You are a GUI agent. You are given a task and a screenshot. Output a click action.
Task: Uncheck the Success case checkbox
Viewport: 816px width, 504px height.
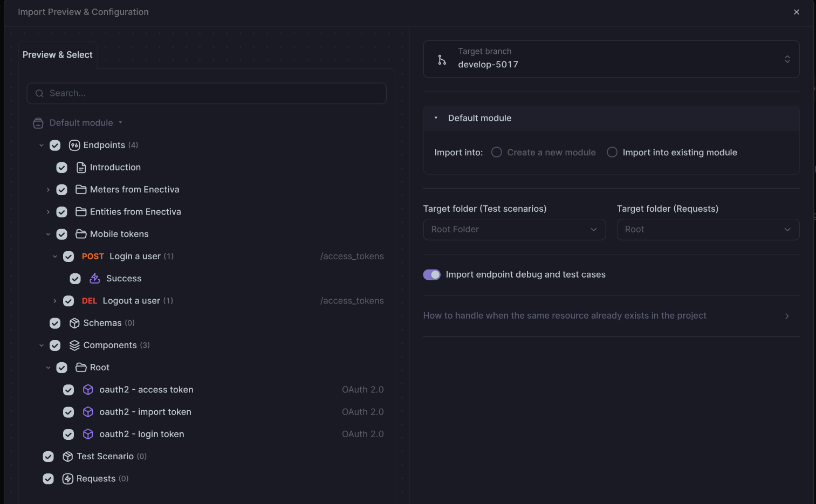(x=75, y=279)
